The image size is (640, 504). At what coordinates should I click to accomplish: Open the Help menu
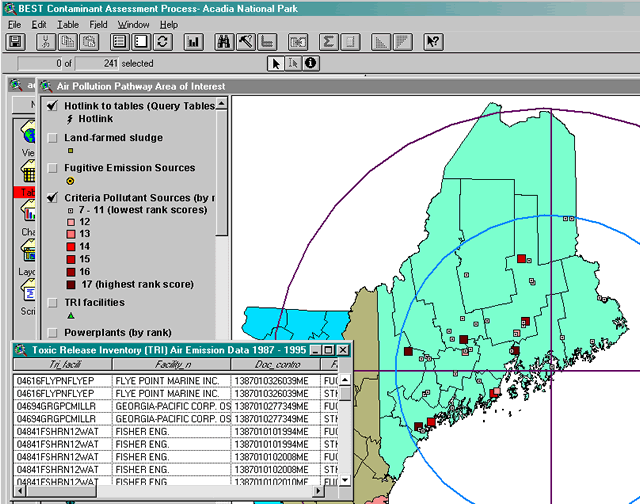(x=169, y=25)
